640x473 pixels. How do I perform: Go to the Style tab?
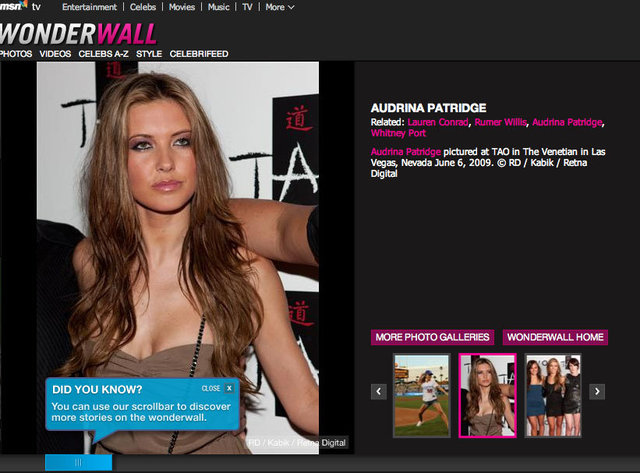pyautogui.click(x=149, y=54)
